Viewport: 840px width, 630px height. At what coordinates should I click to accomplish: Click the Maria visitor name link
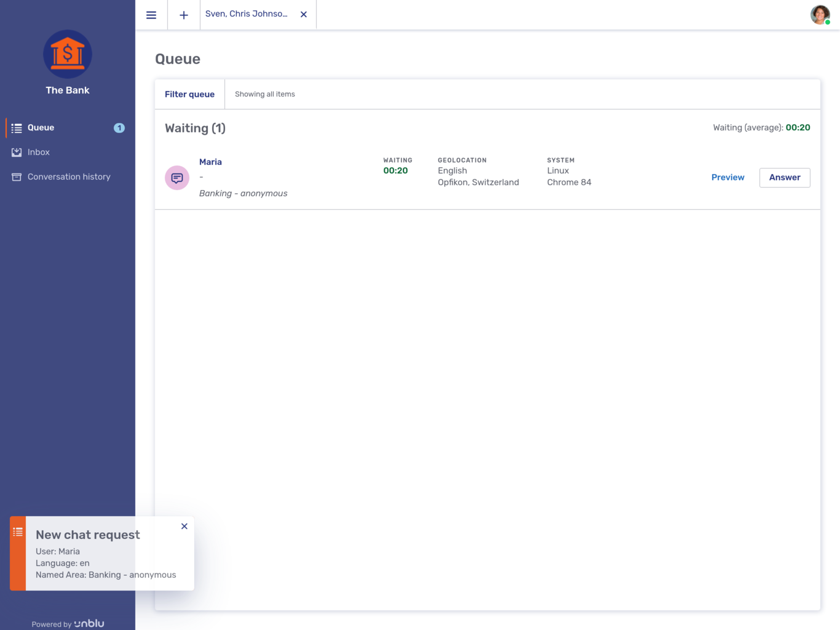pos(210,162)
